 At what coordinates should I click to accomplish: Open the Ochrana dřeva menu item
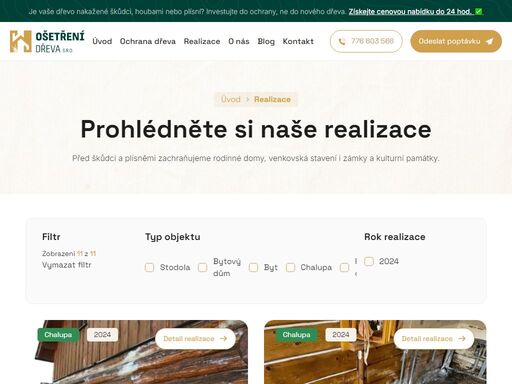tap(148, 41)
